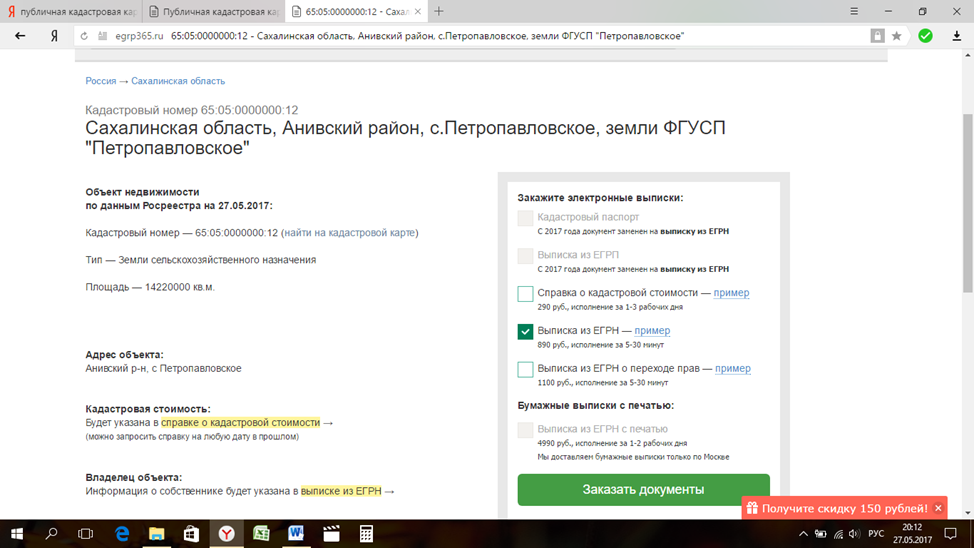Bookmark page using the star icon

point(897,36)
